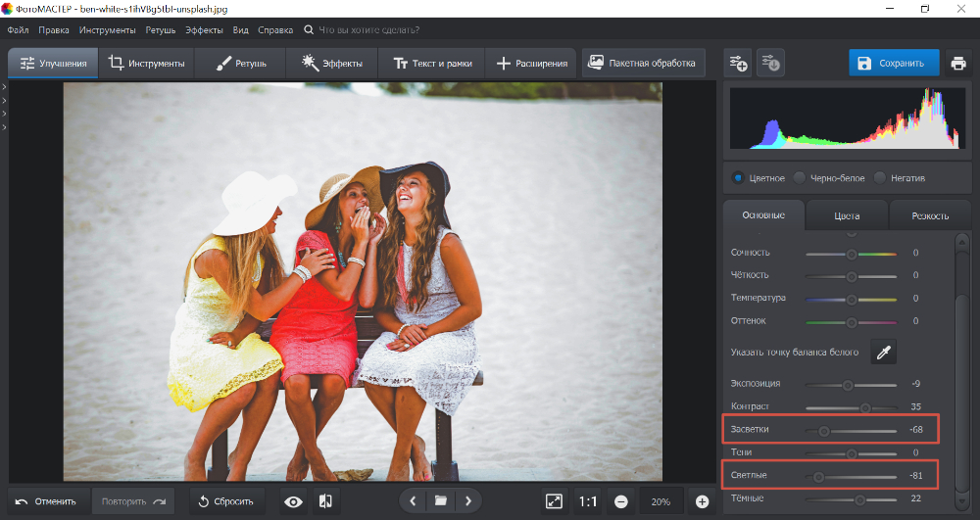980x520 pixels.
Task: Click the white balance eyedropper icon
Action: click(x=884, y=353)
